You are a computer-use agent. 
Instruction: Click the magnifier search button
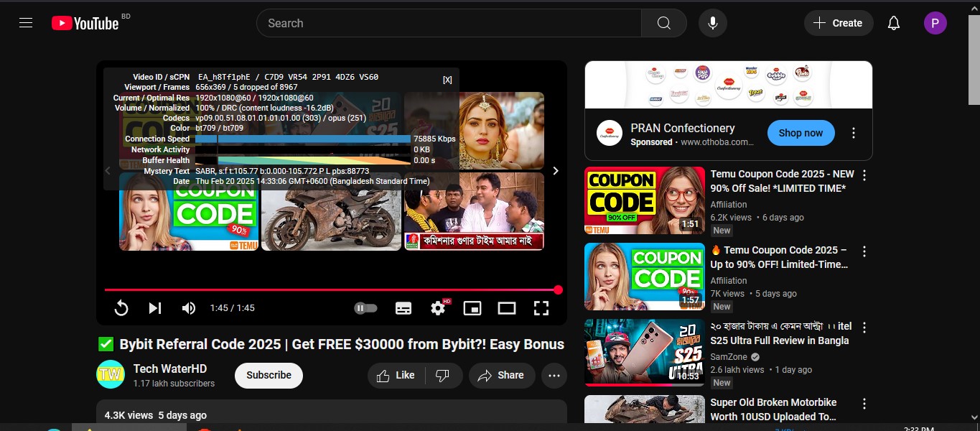pyautogui.click(x=664, y=23)
